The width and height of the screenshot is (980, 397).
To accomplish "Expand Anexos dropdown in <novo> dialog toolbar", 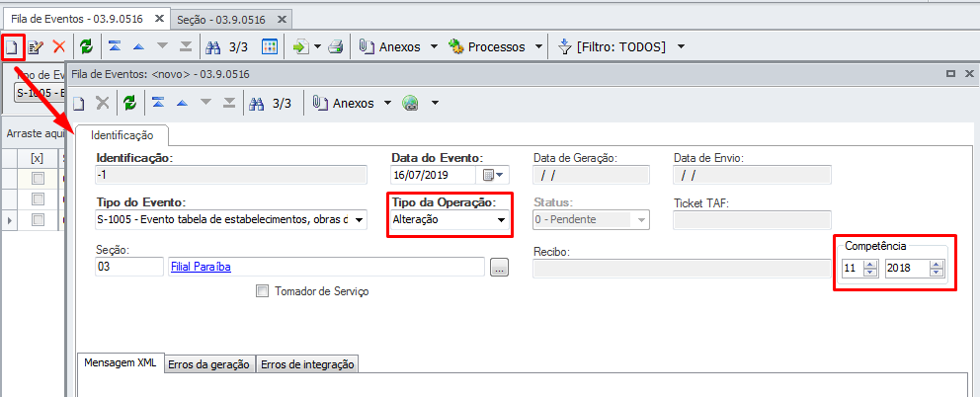I will tap(387, 103).
